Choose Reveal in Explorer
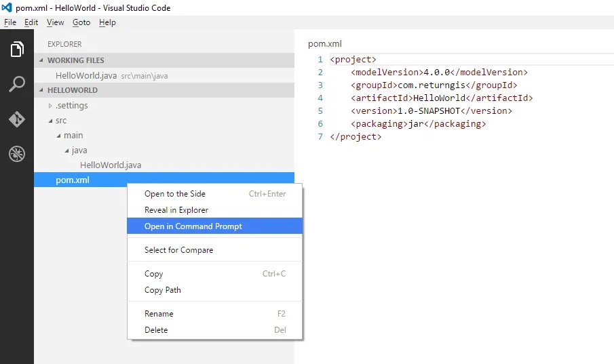This screenshot has width=614, height=364. coord(214,209)
